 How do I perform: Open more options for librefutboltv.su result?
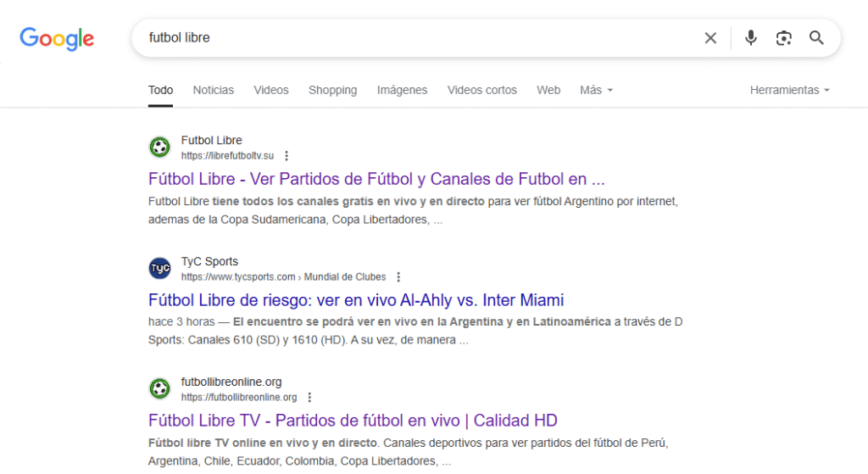[x=287, y=156]
